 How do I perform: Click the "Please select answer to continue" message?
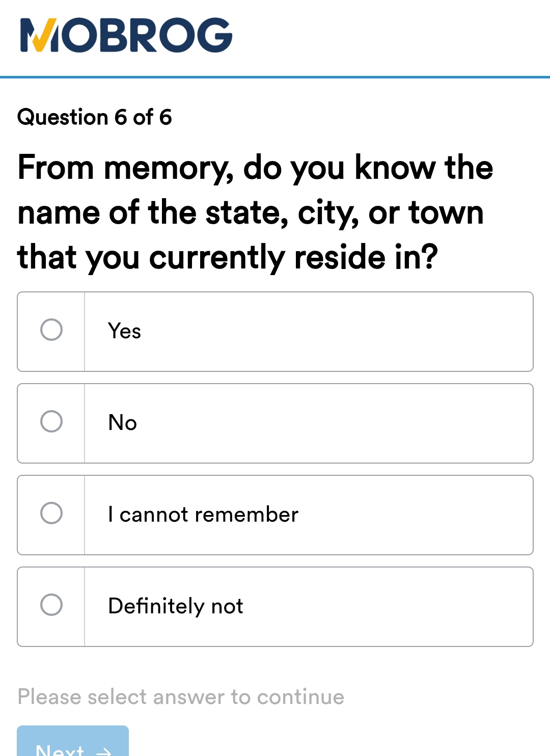[181, 696]
